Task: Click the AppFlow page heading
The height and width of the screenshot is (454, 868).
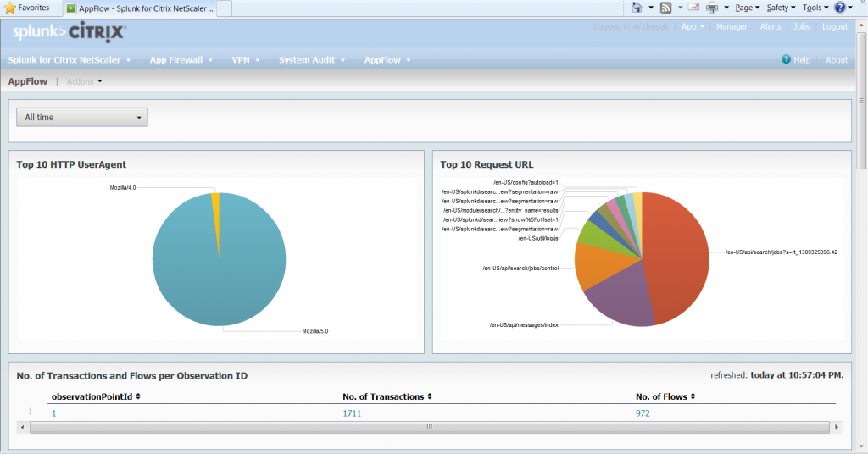Action: 28,81
